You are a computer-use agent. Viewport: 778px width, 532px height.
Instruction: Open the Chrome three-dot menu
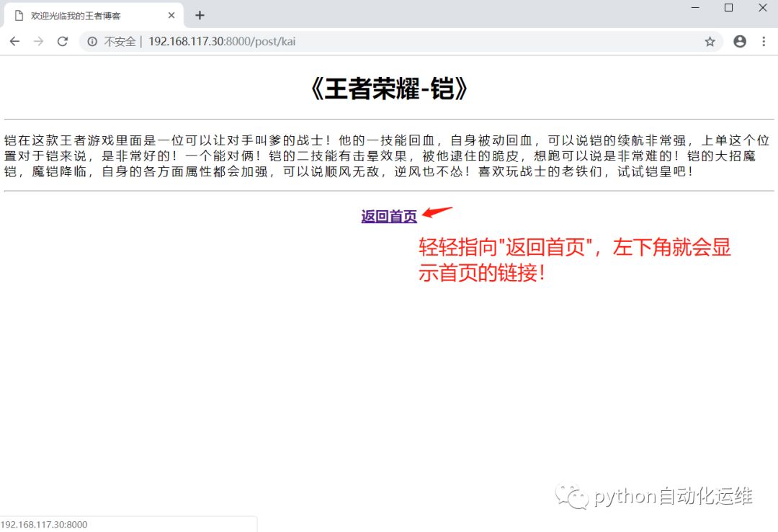[764, 41]
